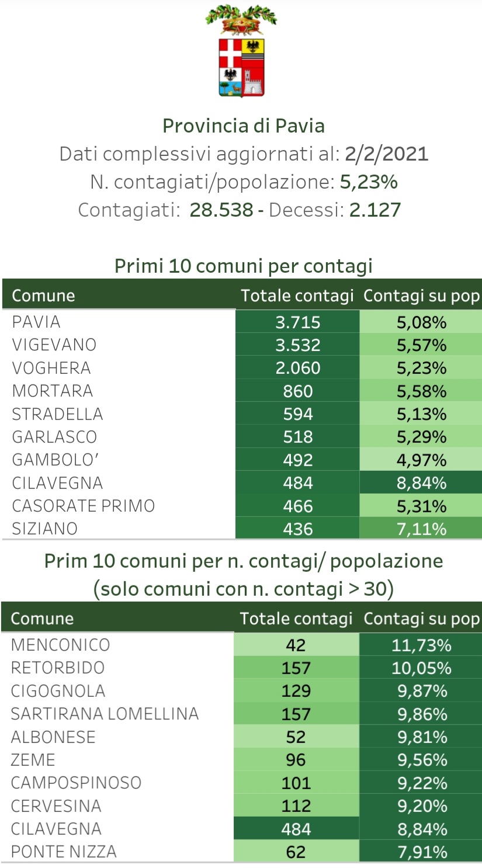The image size is (482, 868).
Task: Select the STRADELLA row name
Action: (x=57, y=414)
